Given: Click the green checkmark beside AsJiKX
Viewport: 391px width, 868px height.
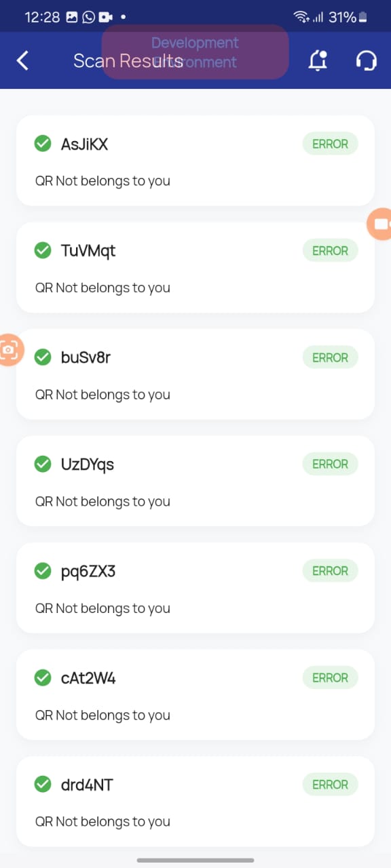Looking at the screenshot, I should (43, 144).
